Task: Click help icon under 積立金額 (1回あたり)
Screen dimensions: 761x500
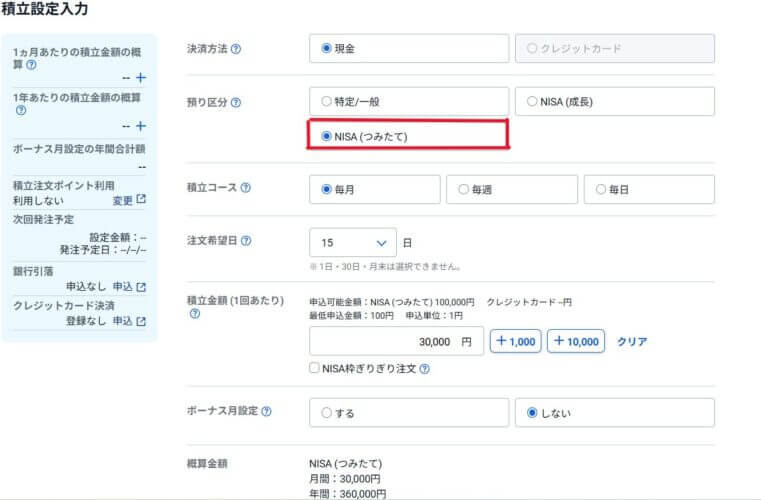Action: (x=194, y=314)
